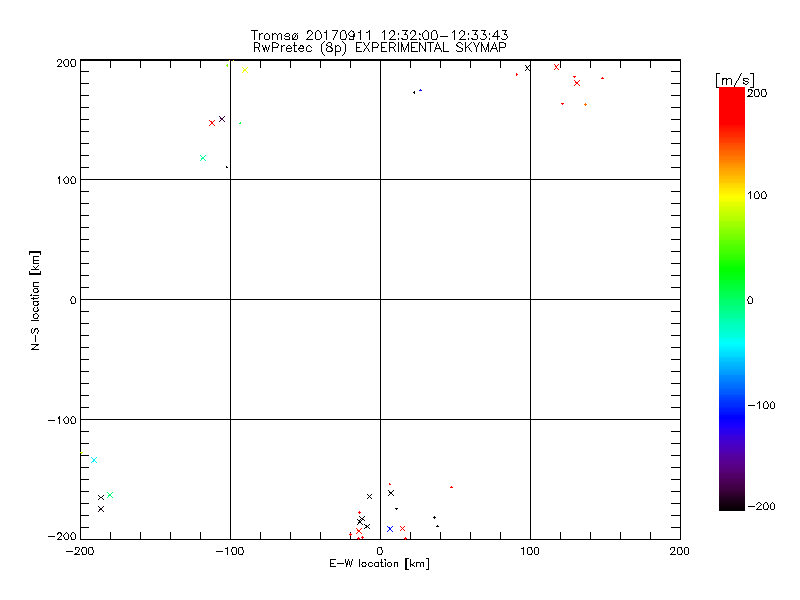Viewport: 800px width, 600px height.
Task: Click the red cross at top near x=120
Action: (557, 67)
